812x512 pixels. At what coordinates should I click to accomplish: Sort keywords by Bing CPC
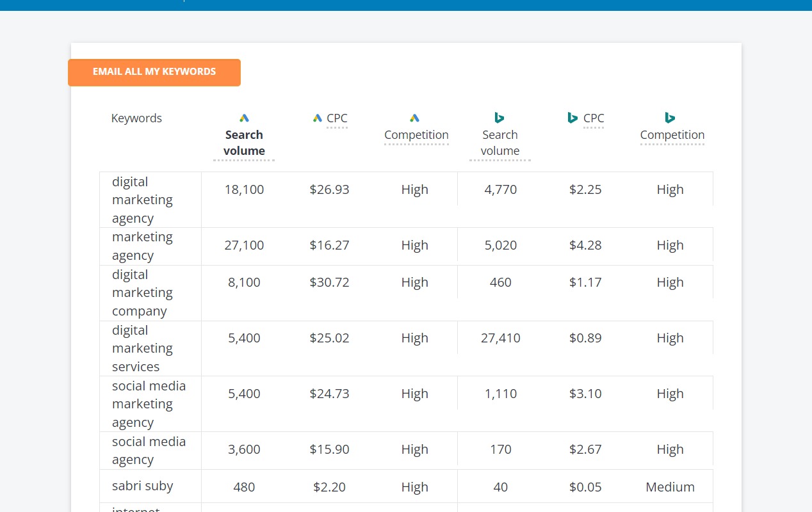594,118
